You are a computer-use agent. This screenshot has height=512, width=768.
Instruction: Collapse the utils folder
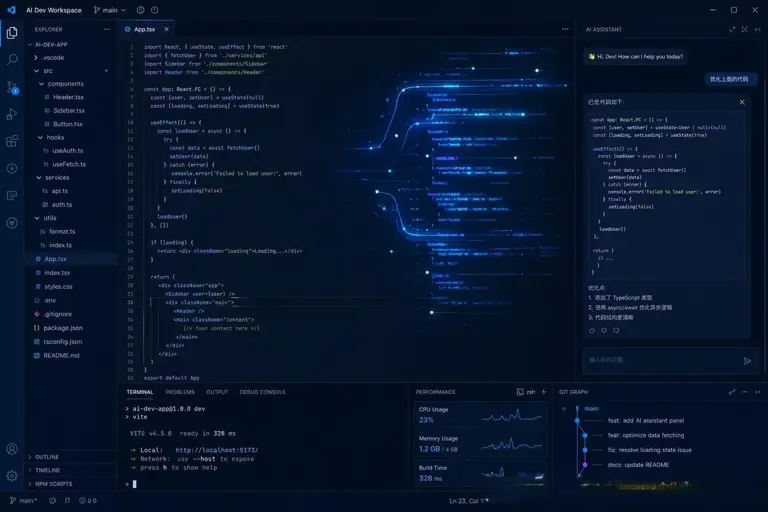click(37, 218)
